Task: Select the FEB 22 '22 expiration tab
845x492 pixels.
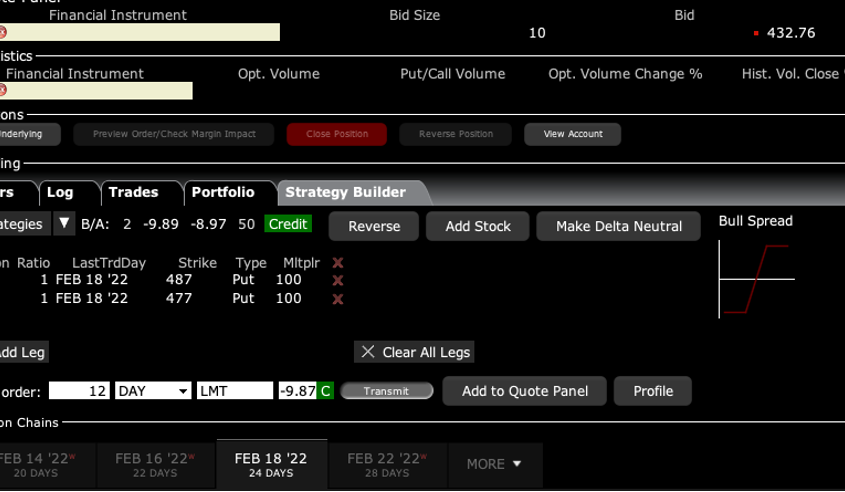Action: click(384, 464)
